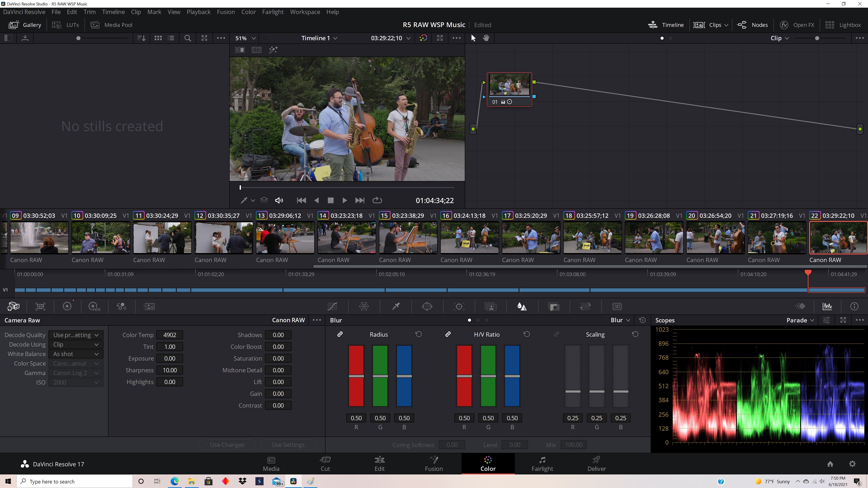
Task: Open project settings gear icon
Action: [x=852, y=464]
